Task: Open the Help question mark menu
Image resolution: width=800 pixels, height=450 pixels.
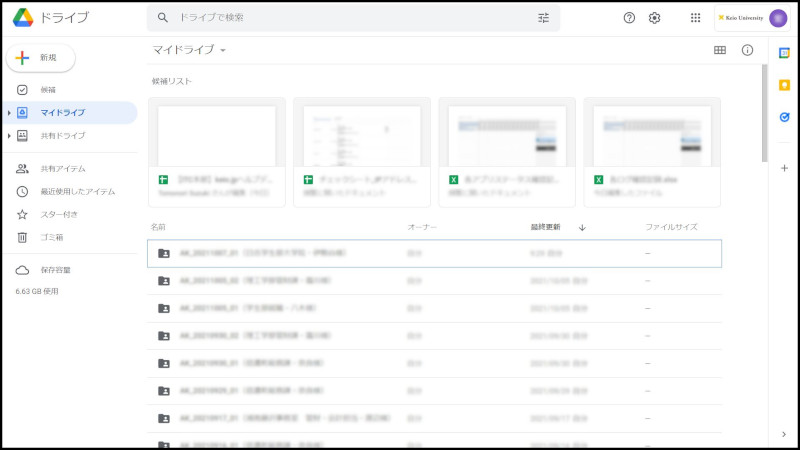Action: [x=629, y=18]
